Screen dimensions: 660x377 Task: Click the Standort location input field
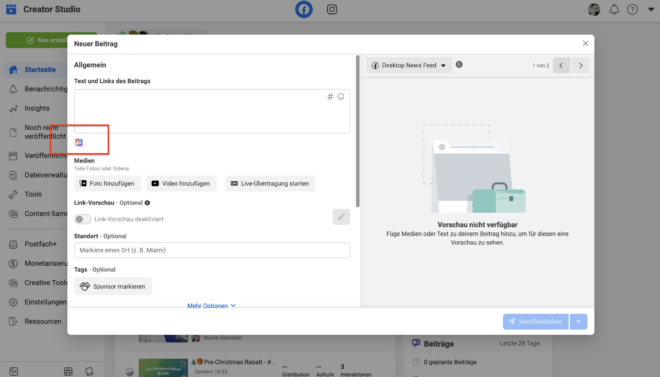coord(212,250)
